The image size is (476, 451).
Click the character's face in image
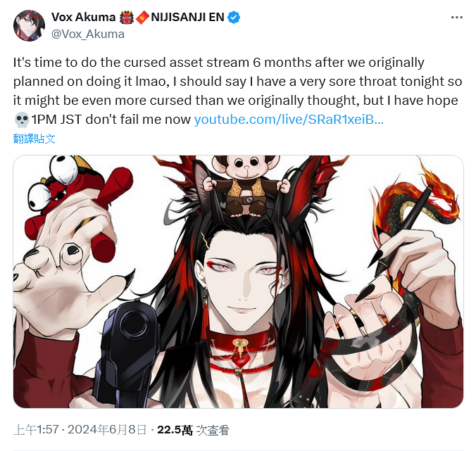pos(243,282)
